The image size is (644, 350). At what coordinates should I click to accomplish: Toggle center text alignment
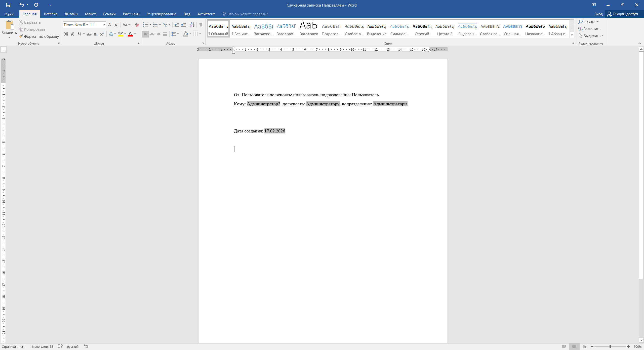[x=152, y=34]
